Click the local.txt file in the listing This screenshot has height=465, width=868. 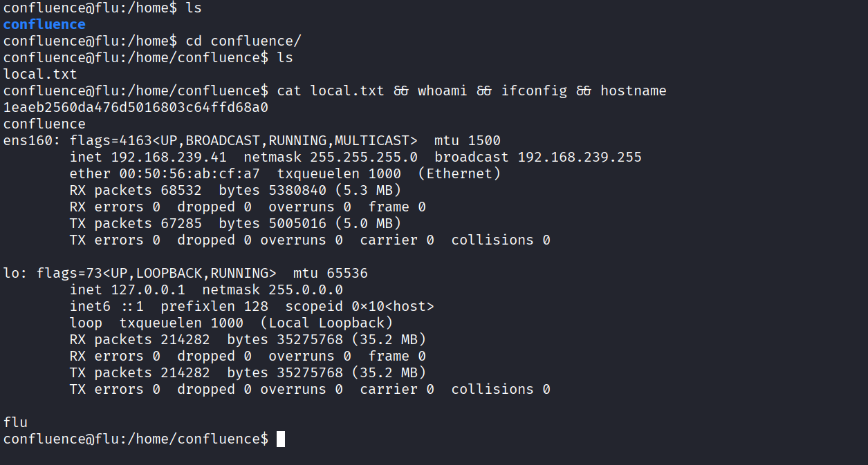point(40,74)
